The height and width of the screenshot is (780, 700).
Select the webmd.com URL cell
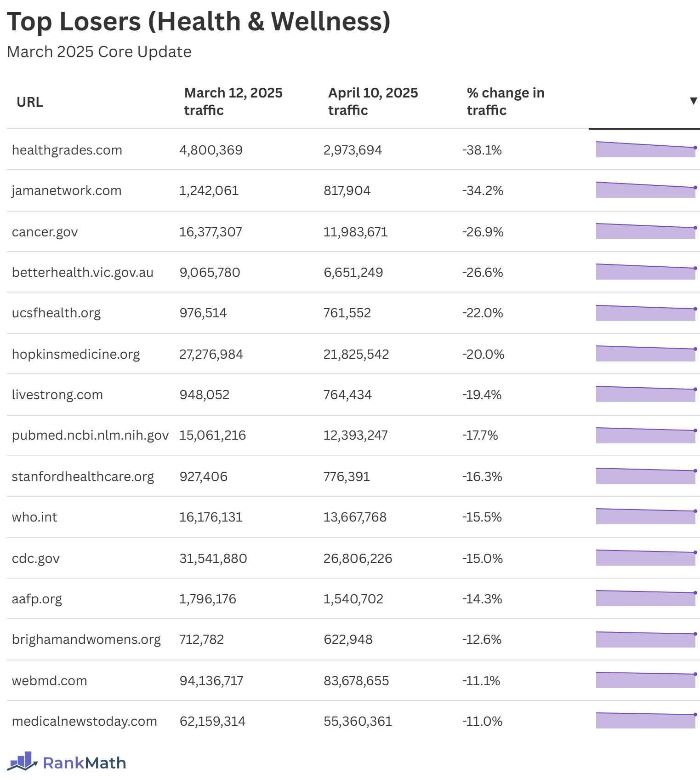49,681
